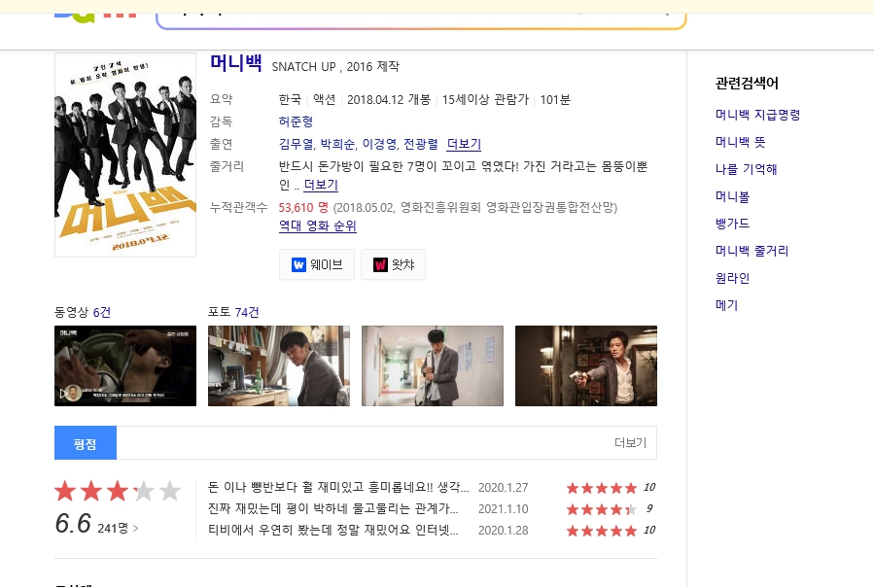Click the 왓챠 streaming button
Screen dimensions: 874x588
393,264
